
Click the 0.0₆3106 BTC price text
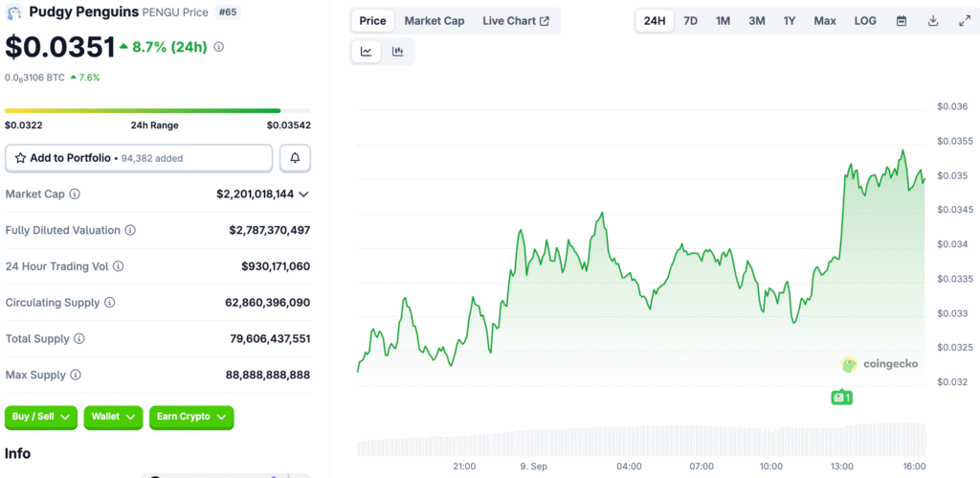[x=34, y=78]
